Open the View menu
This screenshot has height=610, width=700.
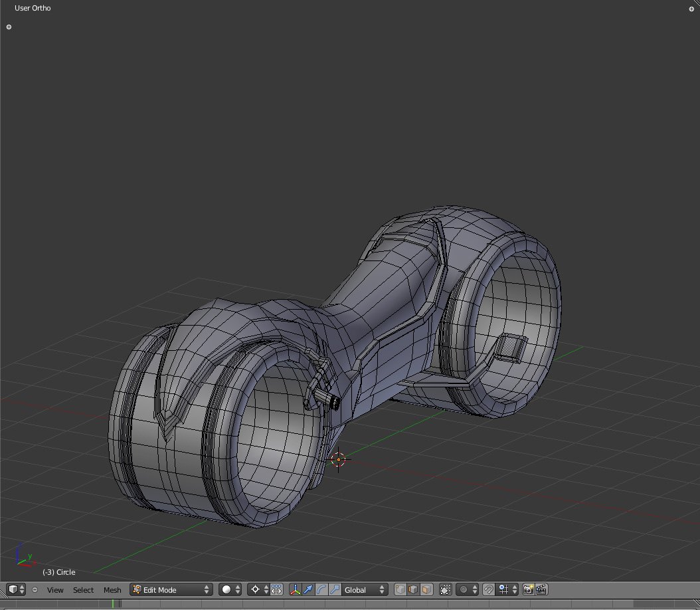pyautogui.click(x=55, y=590)
